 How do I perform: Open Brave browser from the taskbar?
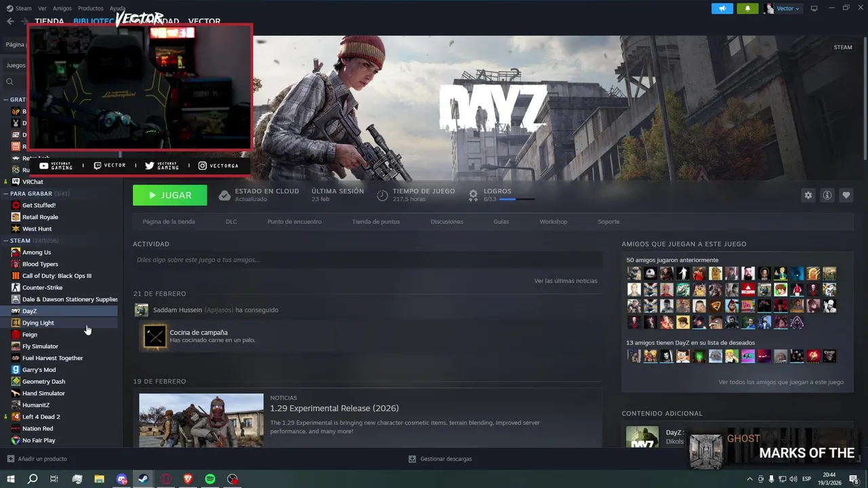click(x=188, y=479)
